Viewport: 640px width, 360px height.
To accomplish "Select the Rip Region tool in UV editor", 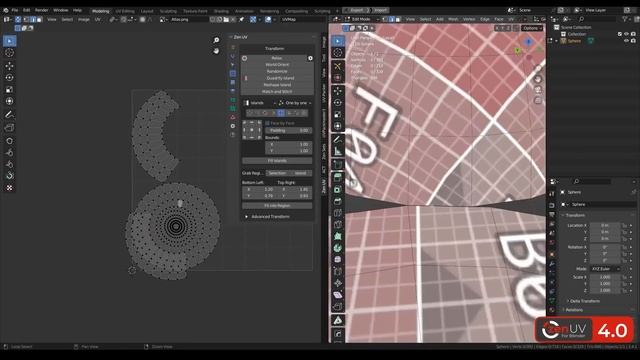I will [x=9, y=128].
